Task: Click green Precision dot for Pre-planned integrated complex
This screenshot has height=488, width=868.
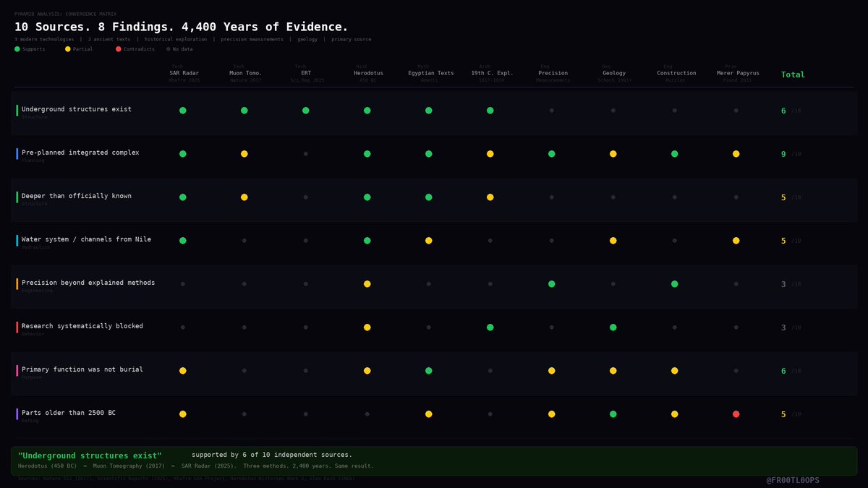Action: pos(552,154)
